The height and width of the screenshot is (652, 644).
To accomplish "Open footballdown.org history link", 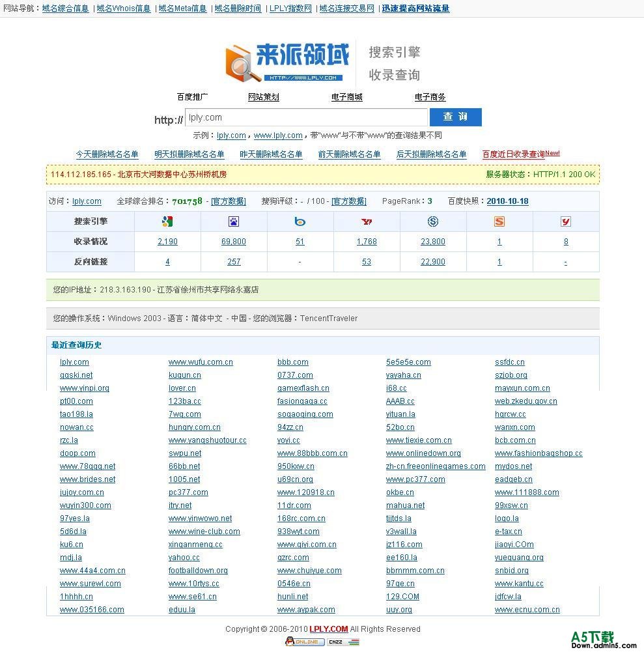I will [x=198, y=571].
